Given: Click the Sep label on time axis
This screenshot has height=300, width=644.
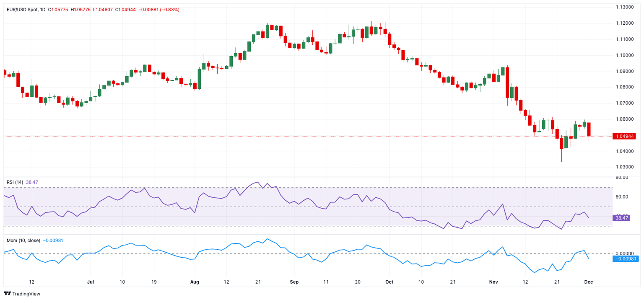Looking at the screenshot, I should (x=294, y=282).
